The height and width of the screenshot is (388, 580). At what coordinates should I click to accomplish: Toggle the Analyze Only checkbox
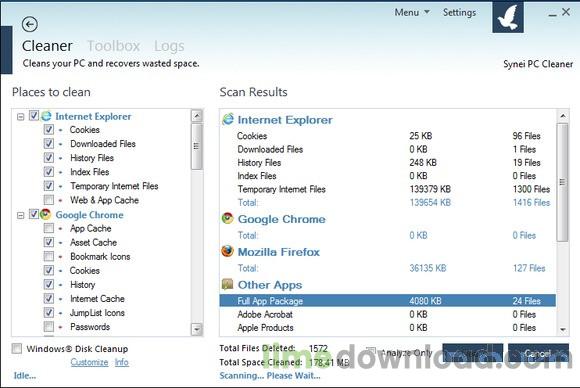click(371, 351)
